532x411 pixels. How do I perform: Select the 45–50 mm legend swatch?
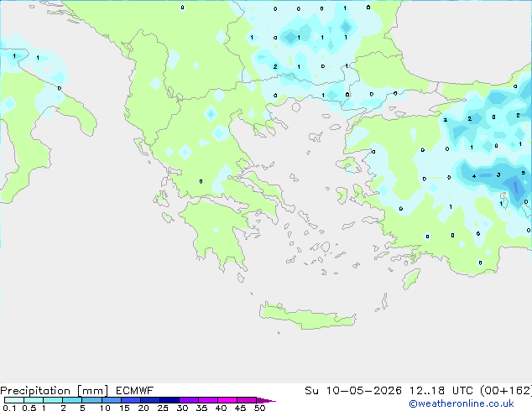point(247,400)
